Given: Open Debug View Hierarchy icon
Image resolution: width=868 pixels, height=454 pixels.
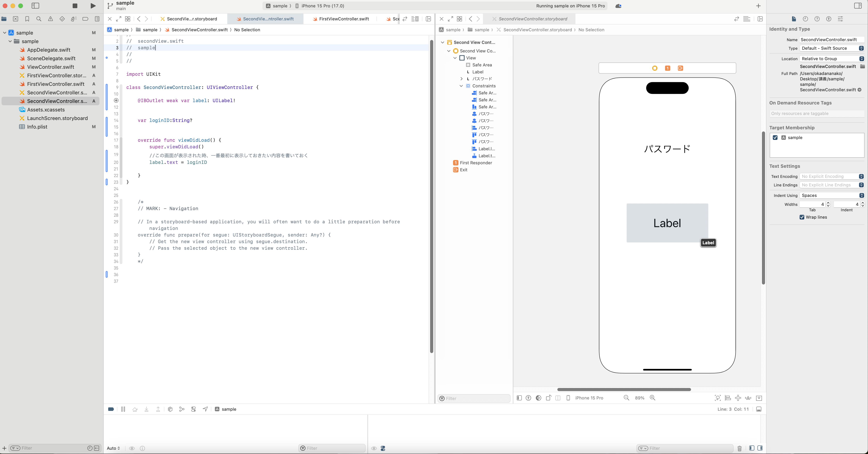Looking at the screenshot, I should (x=170, y=409).
